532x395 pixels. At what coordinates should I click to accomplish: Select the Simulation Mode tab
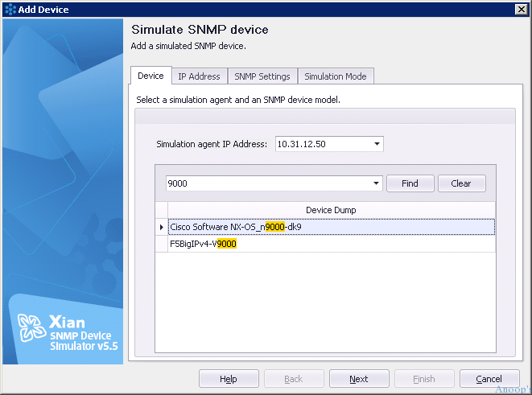[336, 76]
